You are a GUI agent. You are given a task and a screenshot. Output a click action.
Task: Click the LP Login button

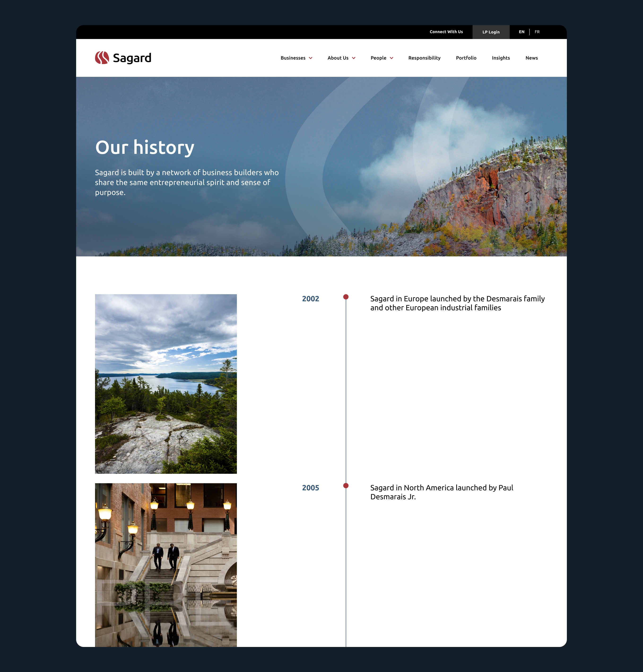[x=491, y=32]
